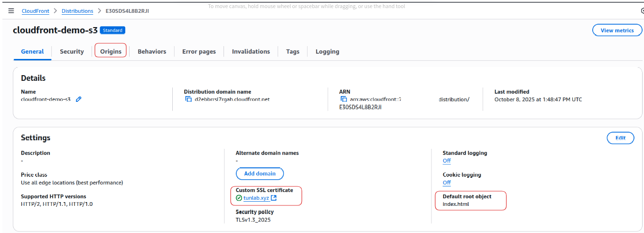
Task: Switch to the Origins tab
Action: tap(111, 51)
